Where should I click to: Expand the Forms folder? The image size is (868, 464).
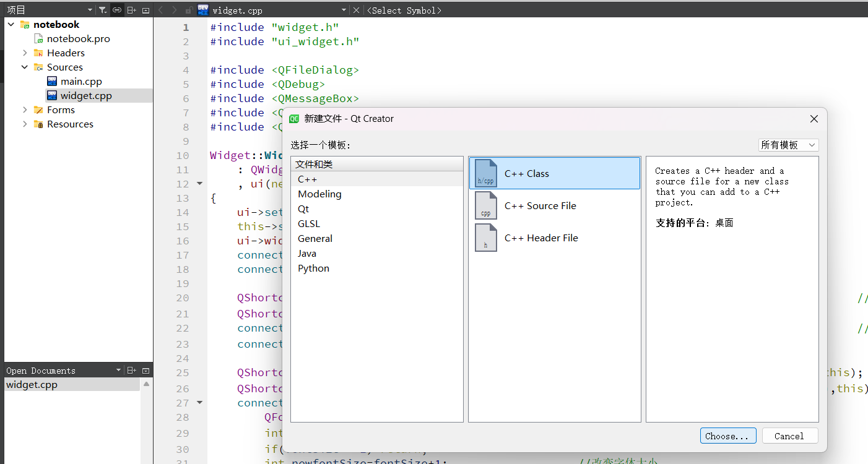(25, 110)
